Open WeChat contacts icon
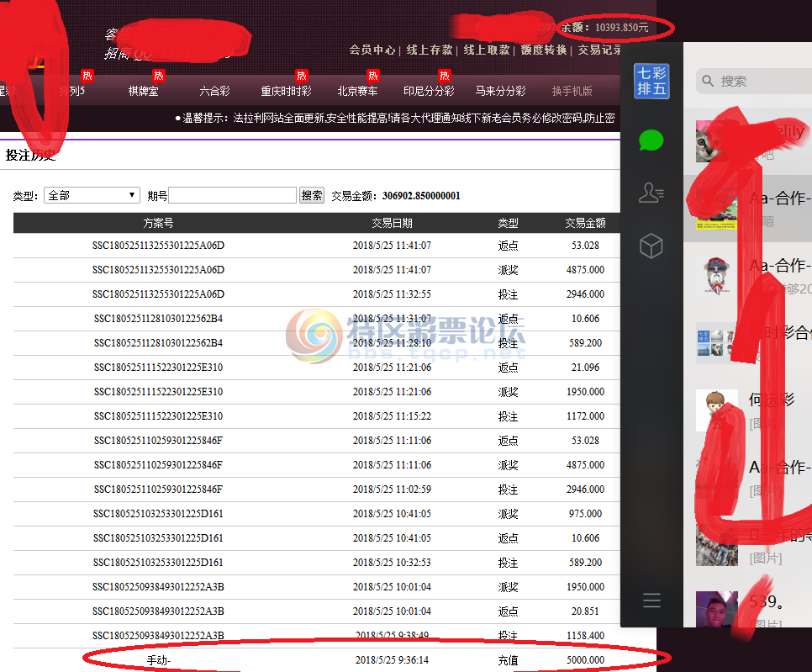 (651, 193)
